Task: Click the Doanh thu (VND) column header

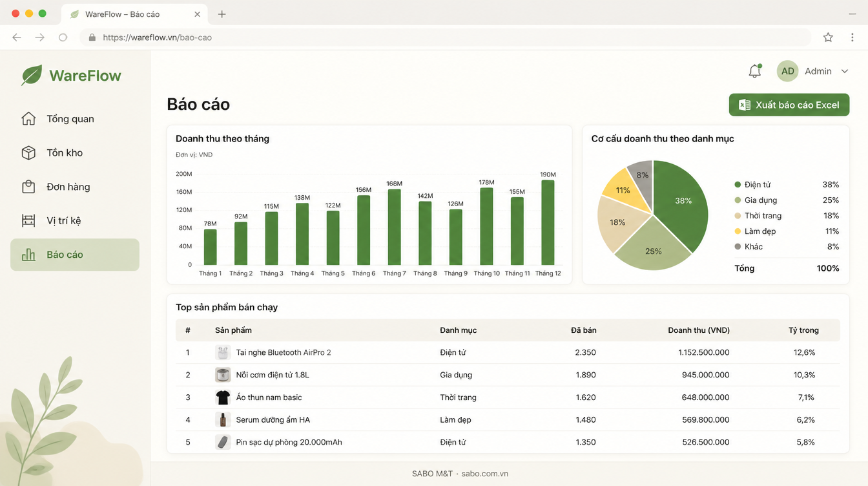Action: pos(699,330)
